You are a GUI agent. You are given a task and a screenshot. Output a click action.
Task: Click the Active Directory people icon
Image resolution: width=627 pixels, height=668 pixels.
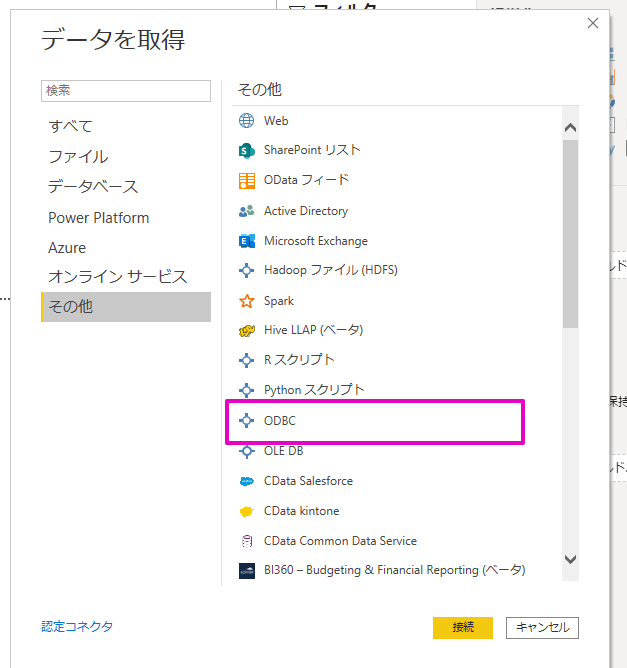(x=247, y=211)
